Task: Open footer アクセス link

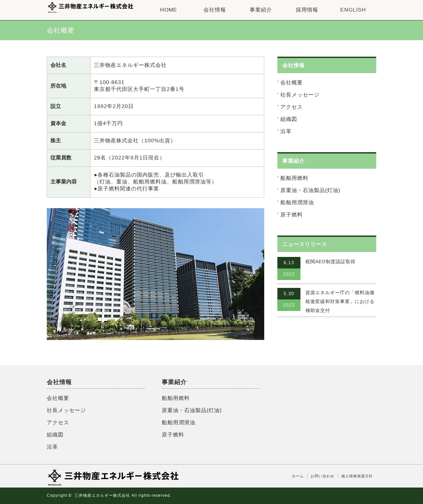Action: pos(58,423)
